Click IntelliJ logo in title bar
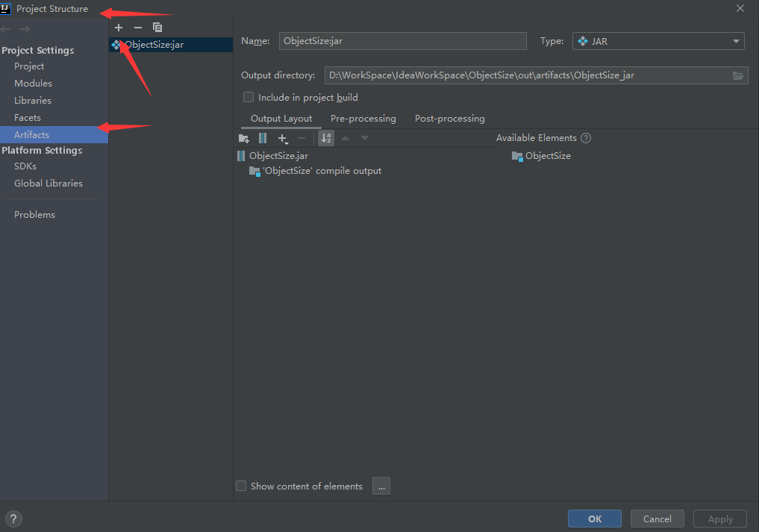 click(x=5, y=8)
